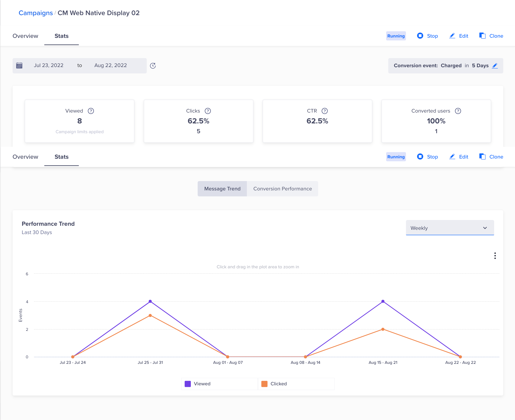Select the top Stats tab

point(62,36)
